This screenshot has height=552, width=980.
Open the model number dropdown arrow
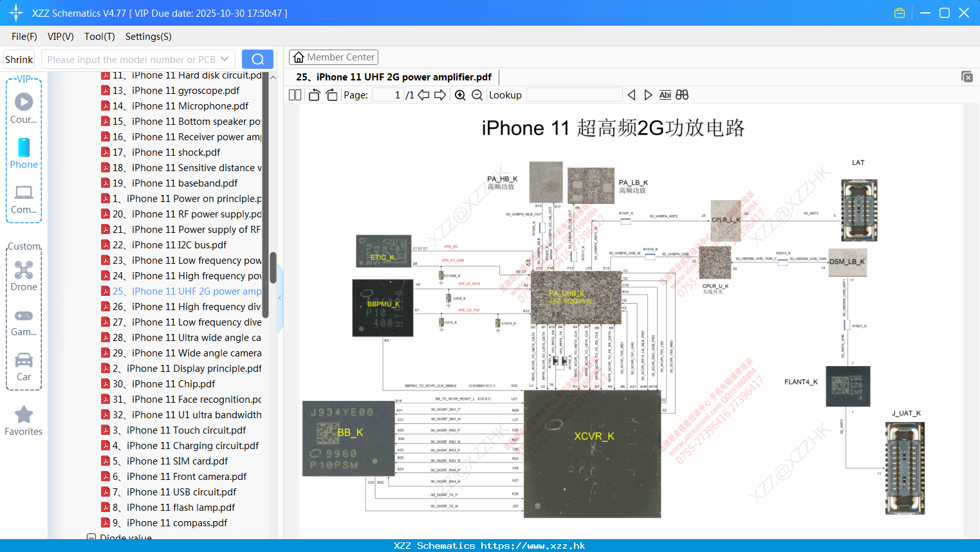(x=225, y=59)
